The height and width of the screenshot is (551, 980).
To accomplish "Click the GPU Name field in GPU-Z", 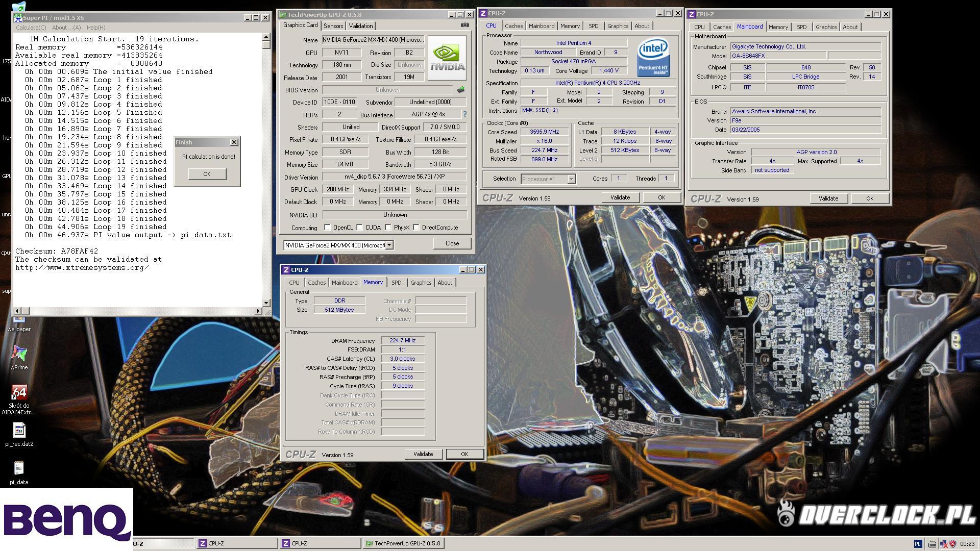I will [373, 40].
